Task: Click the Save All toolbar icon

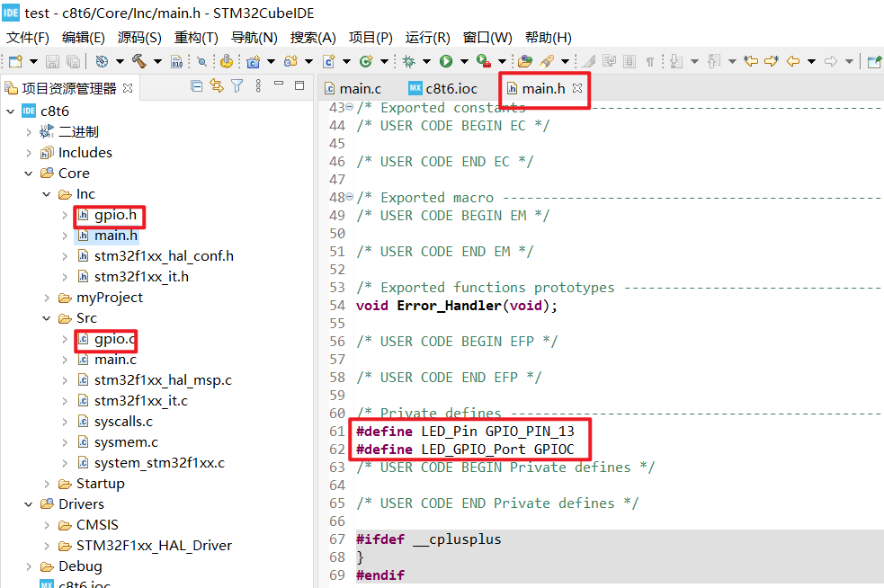Action: tap(73, 61)
